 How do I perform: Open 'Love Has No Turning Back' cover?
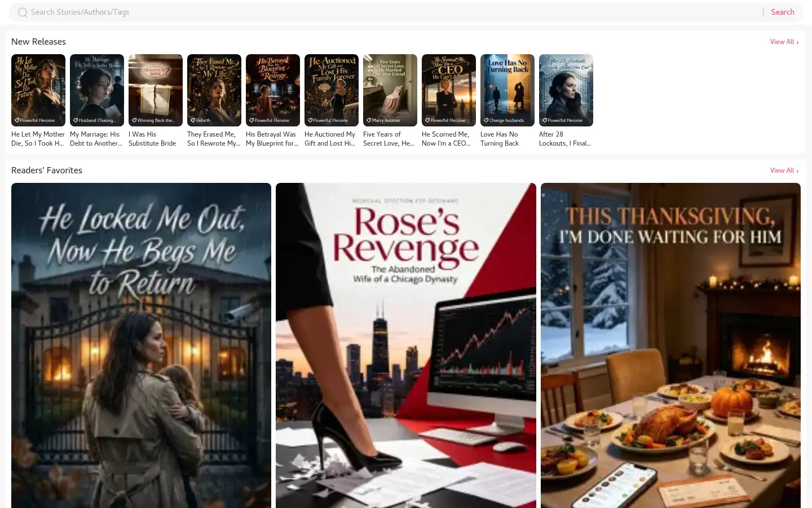507,90
